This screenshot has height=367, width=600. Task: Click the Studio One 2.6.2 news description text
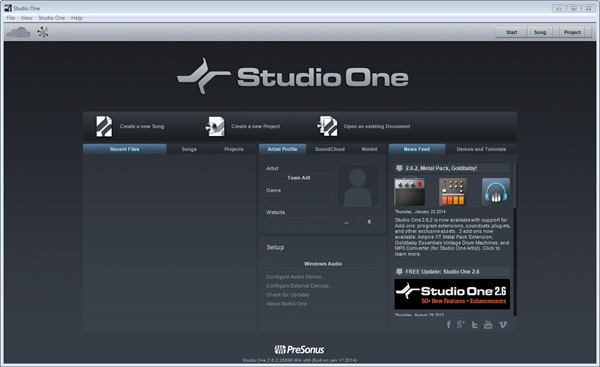[x=452, y=237]
